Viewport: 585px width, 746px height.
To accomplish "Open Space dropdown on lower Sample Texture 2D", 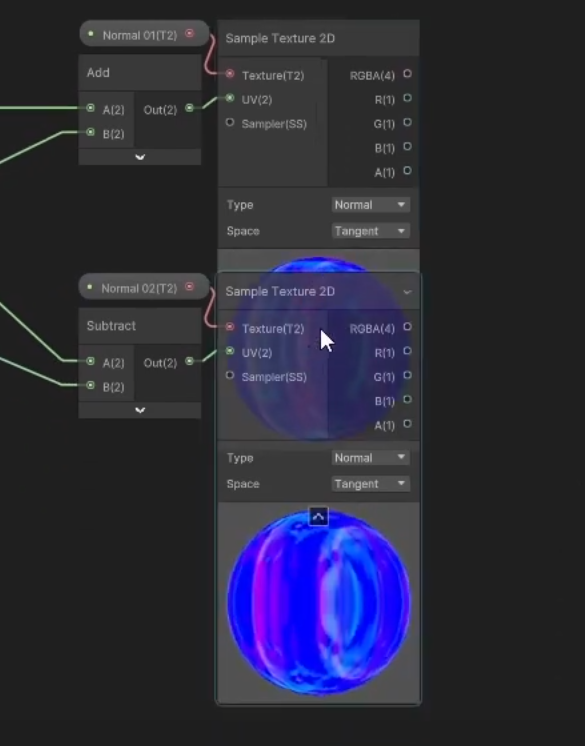I will [370, 484].
